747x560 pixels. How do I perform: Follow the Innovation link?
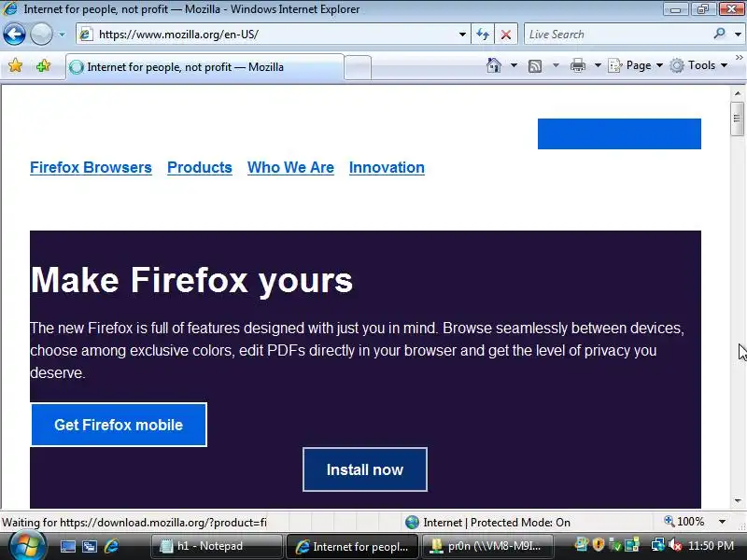[x=387, y=168]
